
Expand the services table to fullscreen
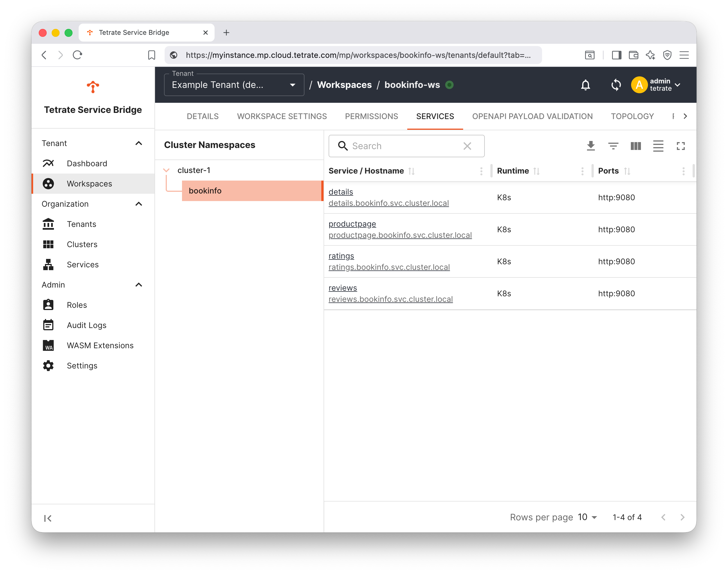pyautogui.click(x=681, y=146)
